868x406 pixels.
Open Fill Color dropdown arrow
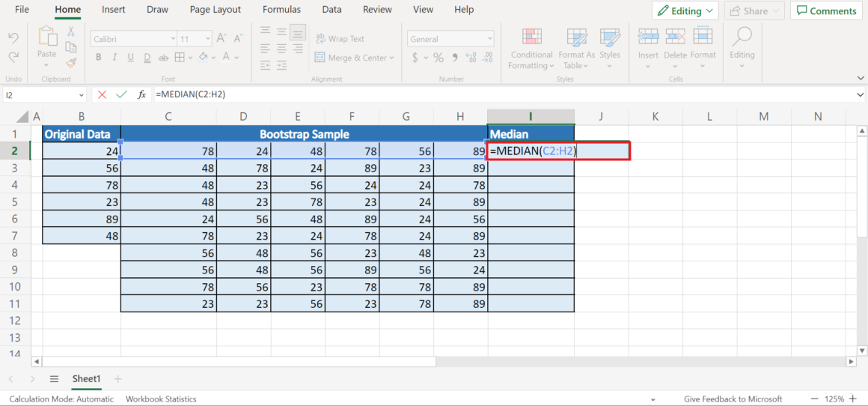pos(214,58)
